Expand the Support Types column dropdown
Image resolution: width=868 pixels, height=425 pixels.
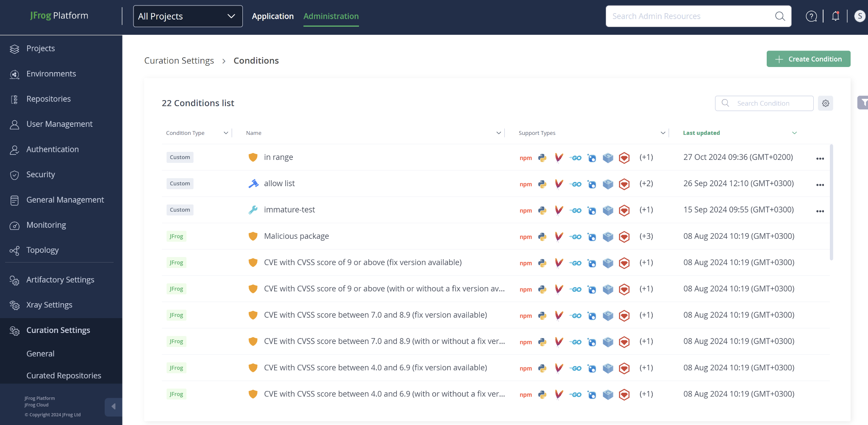[x=663, y=133]
